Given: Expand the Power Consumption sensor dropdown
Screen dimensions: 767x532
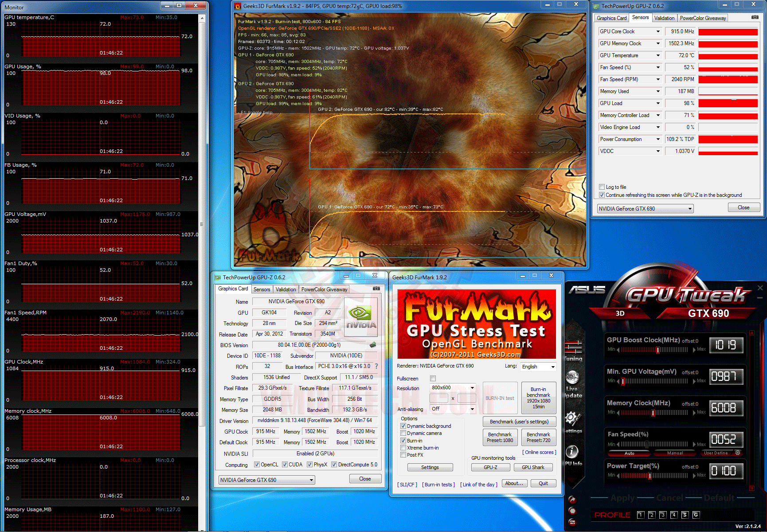Looking at the screenshot, I should click(x=658, y=139).
